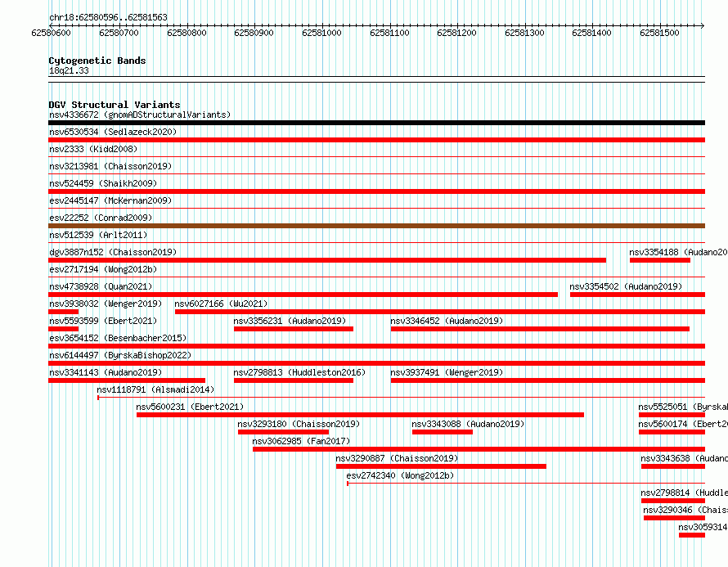Viewport: 728px width, 567px height.
Task: Open nsv3213981 (Chaisson2019) label
Action: [x=110, y=166]
